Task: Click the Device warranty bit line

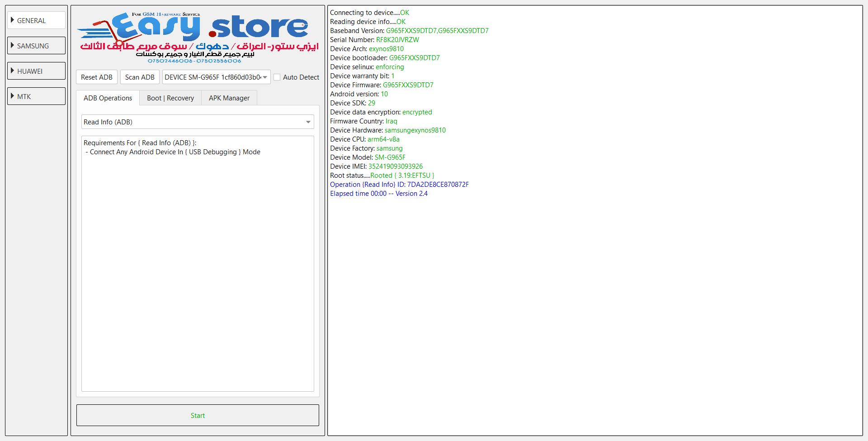Action: click(362, 76)
